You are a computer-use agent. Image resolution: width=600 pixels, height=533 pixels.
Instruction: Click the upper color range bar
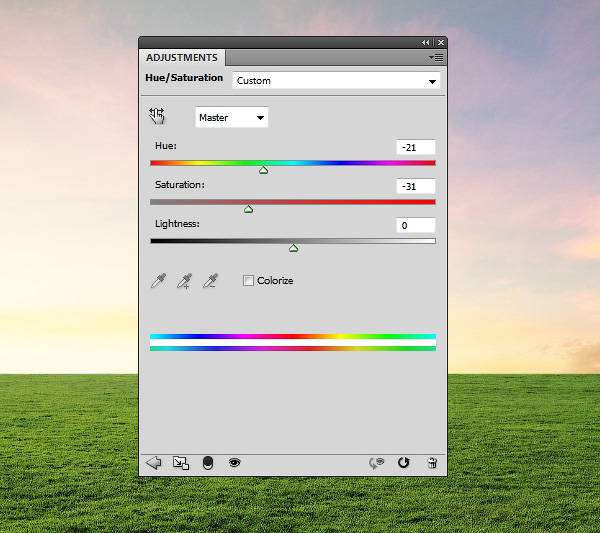pos(293,337)
